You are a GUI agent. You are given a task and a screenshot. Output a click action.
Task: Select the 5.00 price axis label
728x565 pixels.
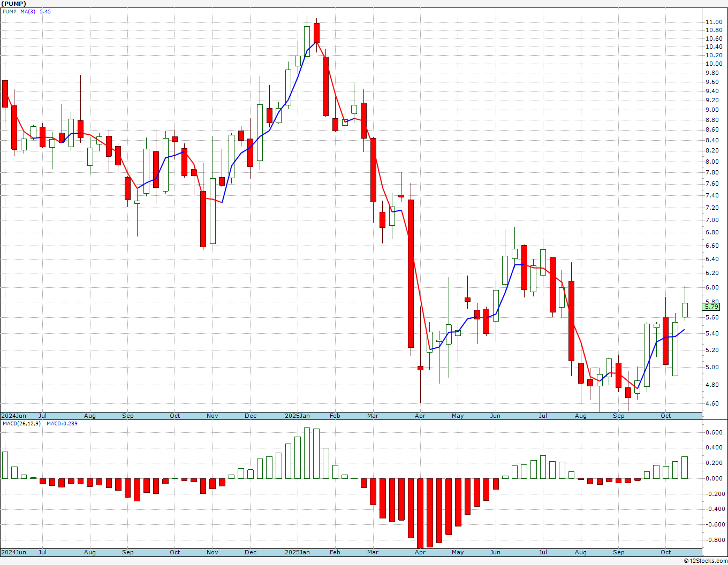pyautogui.click(x=712, y=367)
